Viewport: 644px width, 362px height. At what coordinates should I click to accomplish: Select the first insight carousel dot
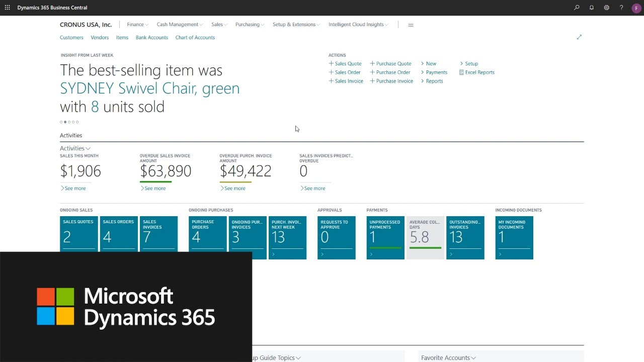61,122
